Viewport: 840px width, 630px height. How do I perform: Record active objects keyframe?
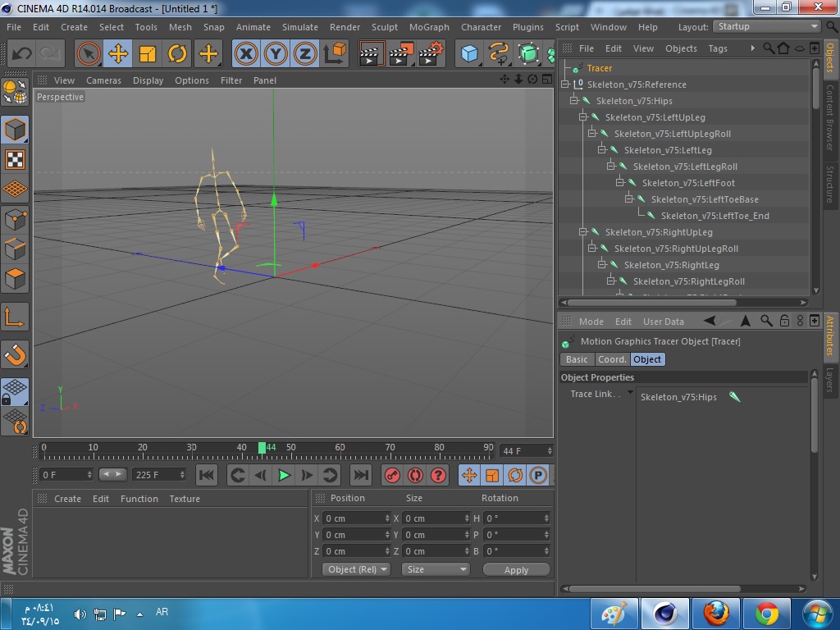392,475
